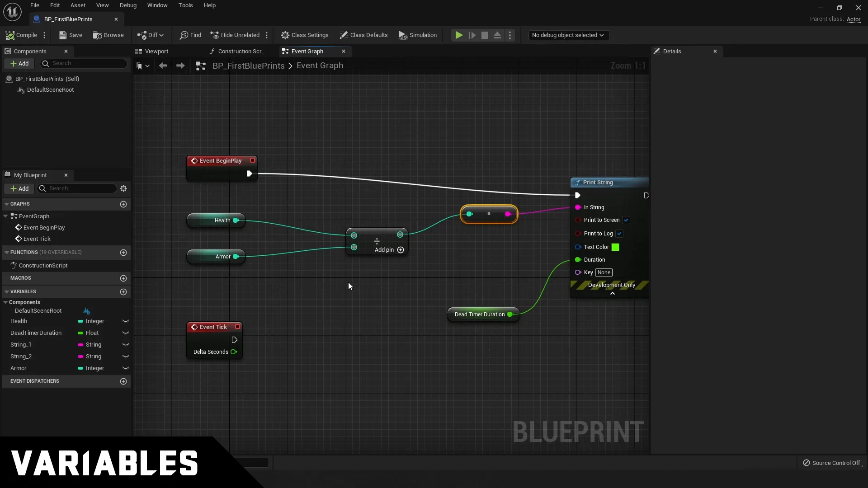Click the navigate back arrow in the graph
This screenshot has height=488, width=868.
coord(163,66)
